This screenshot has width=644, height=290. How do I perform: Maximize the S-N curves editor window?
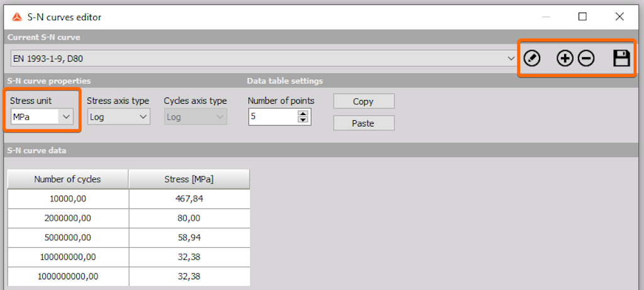tap(582, 17)
